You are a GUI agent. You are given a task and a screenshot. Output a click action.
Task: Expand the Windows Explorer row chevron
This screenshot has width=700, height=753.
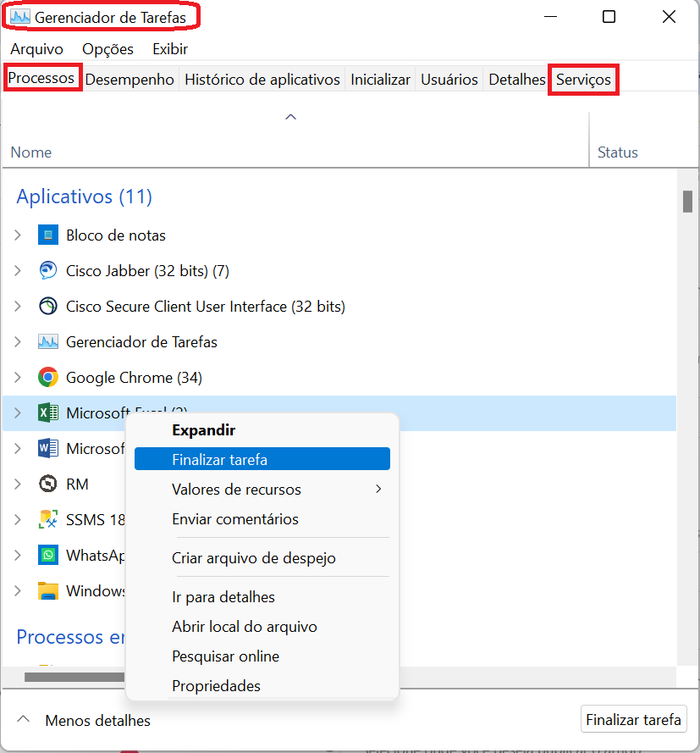coord(18,590)
